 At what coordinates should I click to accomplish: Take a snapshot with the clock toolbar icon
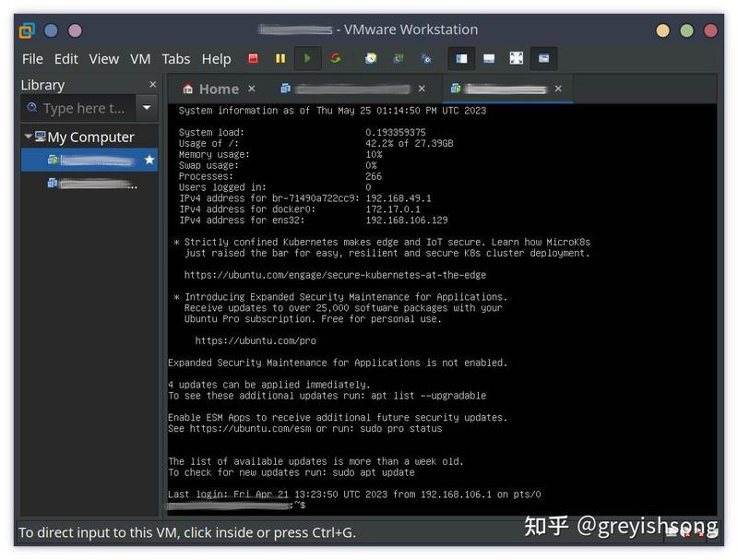point(371,58)
